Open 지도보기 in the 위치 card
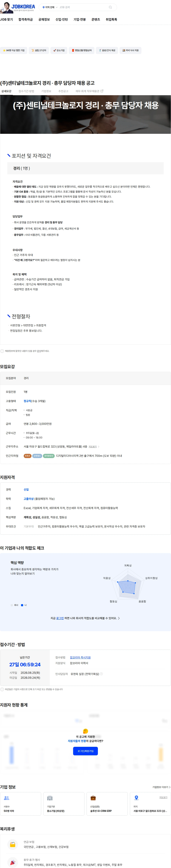The width and height of the screenshot is (171, 868). [163, 797]
